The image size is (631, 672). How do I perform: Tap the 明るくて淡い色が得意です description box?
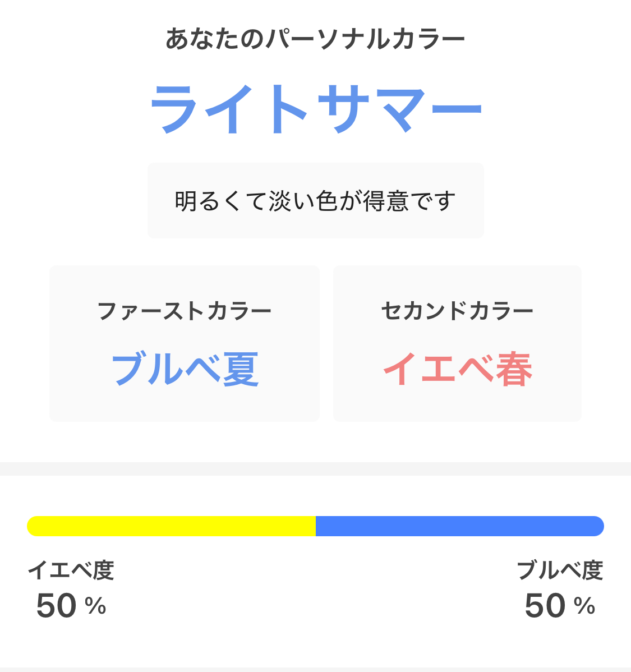click(x=315, y=201)
